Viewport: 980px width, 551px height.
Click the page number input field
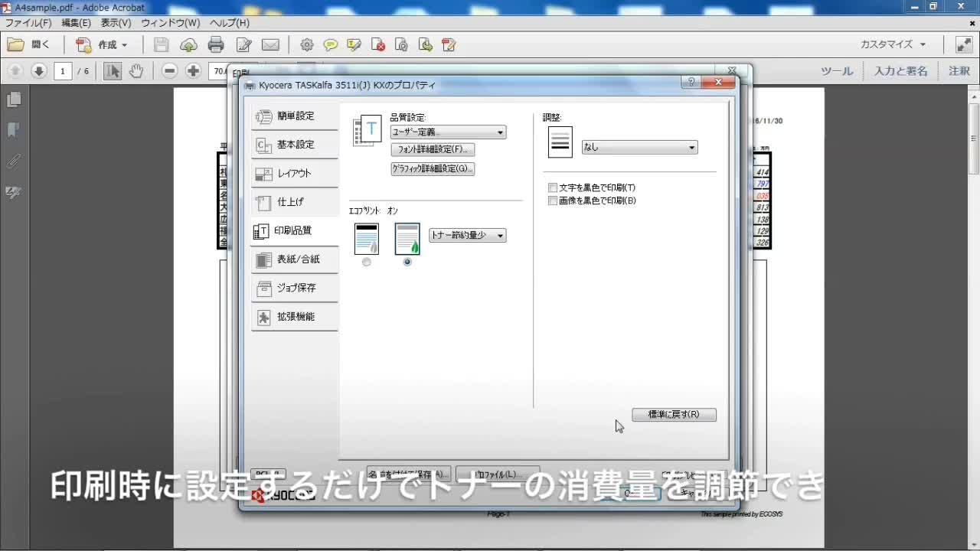[x=63, y=71]
